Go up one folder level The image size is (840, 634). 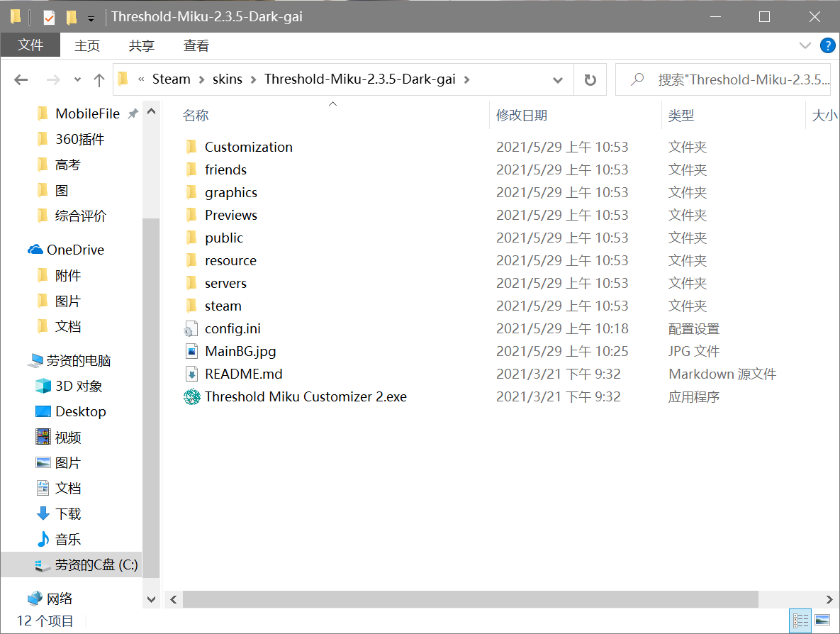pyautogui.click(x=99, y=80)
